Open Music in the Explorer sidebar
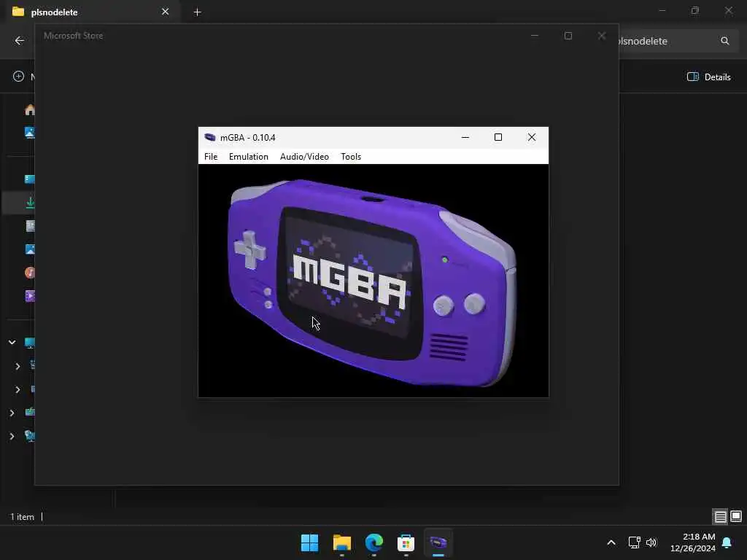This screenshot has height=560, width=747. (29, 273)
